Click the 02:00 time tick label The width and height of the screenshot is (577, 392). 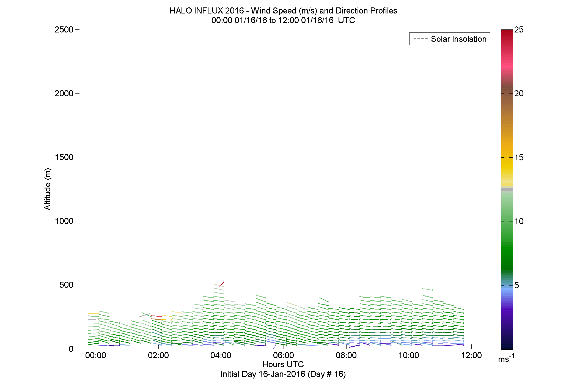click(158, 355)
